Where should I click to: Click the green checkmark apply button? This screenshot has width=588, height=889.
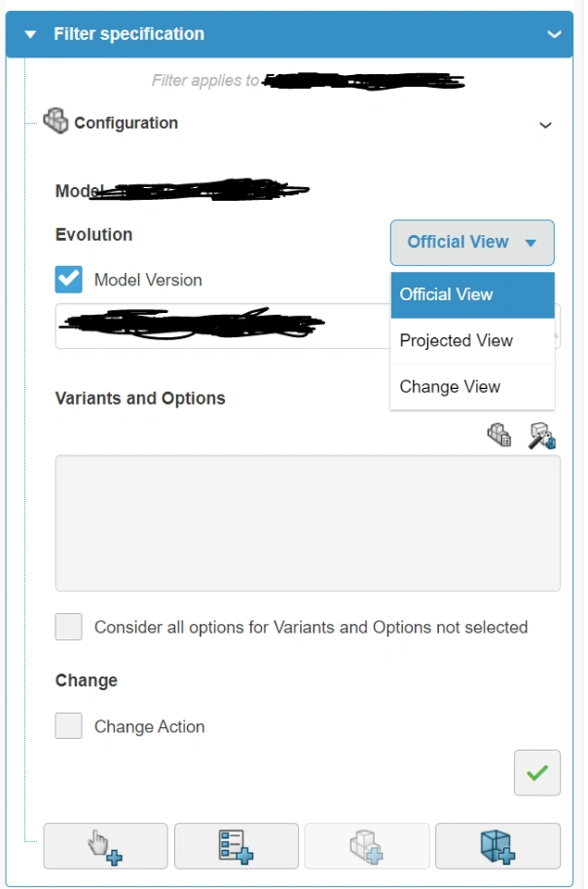(x=537, y=772)
